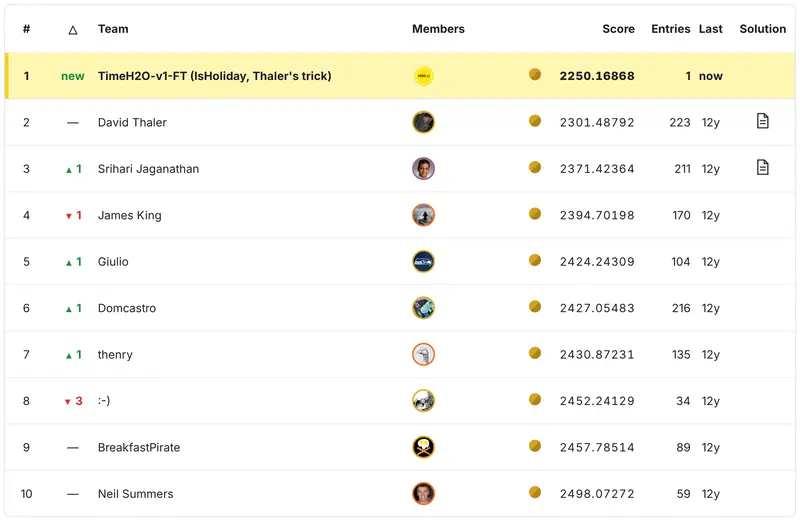The height and width of the screenshot is (520, 800).
Task: Open TimeH2O-v1-FT (IsHoliday, Thaler's trick) team
Action: click(x=214, y=76)
